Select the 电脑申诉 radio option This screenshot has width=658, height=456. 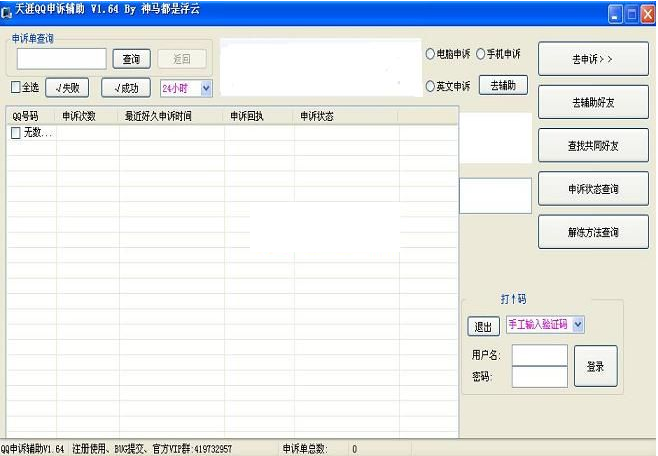point(431,54)
